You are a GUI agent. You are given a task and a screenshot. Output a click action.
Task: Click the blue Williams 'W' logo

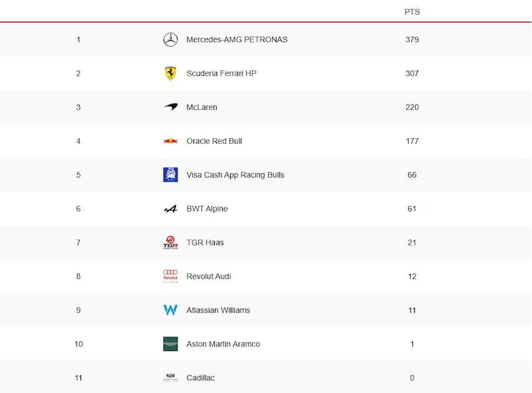170,310
